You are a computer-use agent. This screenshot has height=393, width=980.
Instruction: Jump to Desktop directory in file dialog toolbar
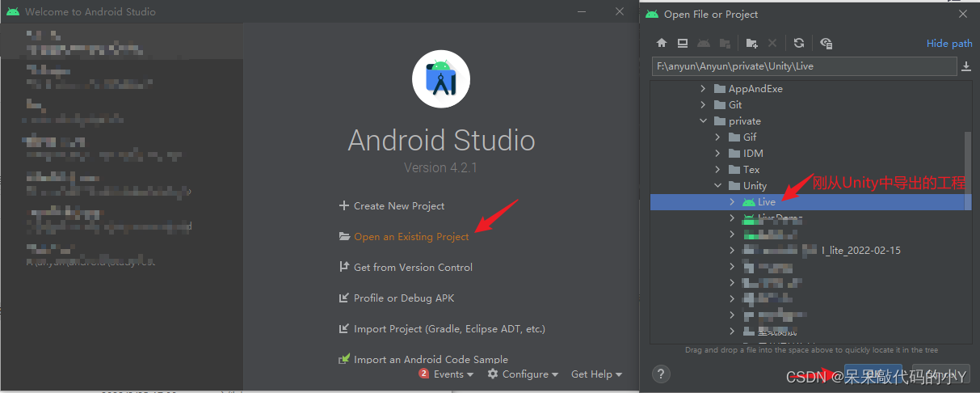683,43
